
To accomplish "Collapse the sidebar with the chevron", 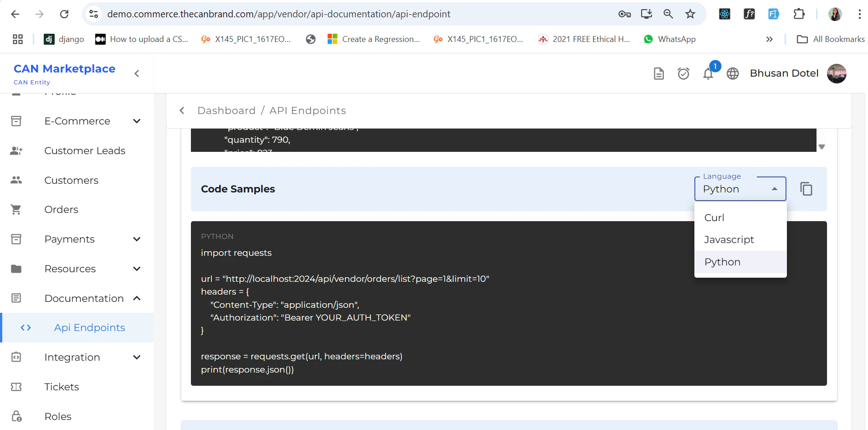I will pos(137,73).
